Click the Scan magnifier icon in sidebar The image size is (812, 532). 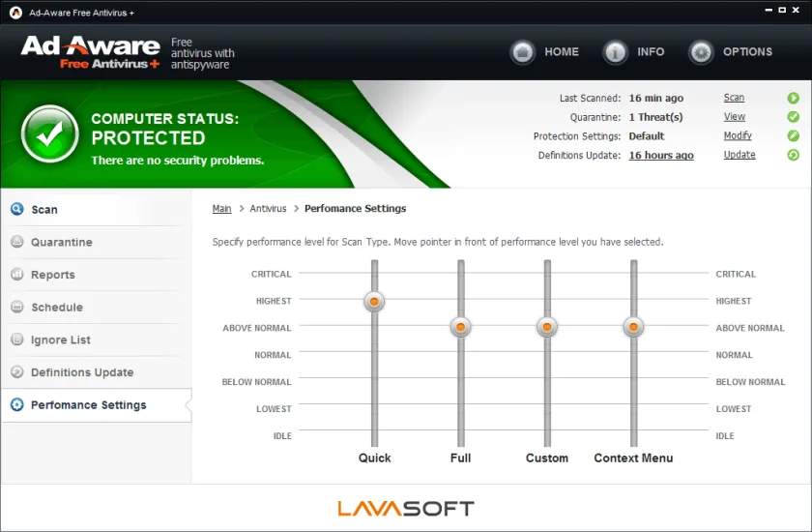click(17, 209)
